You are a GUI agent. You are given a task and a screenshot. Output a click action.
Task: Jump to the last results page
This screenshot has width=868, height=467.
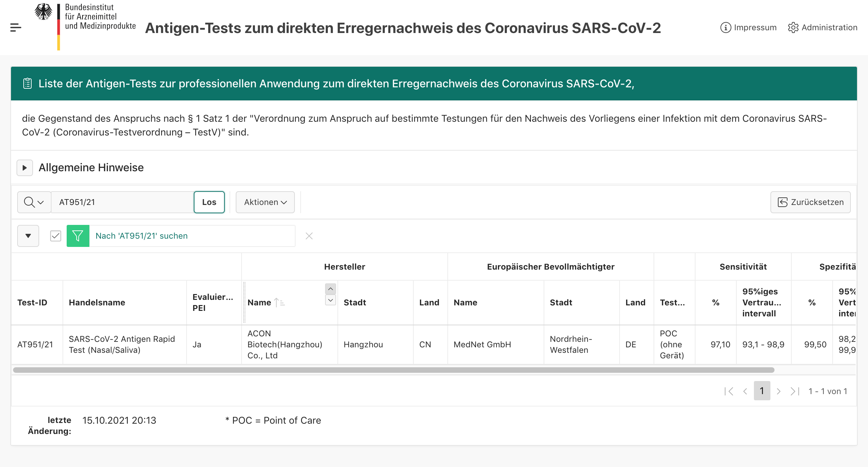(x=794, y=391)
